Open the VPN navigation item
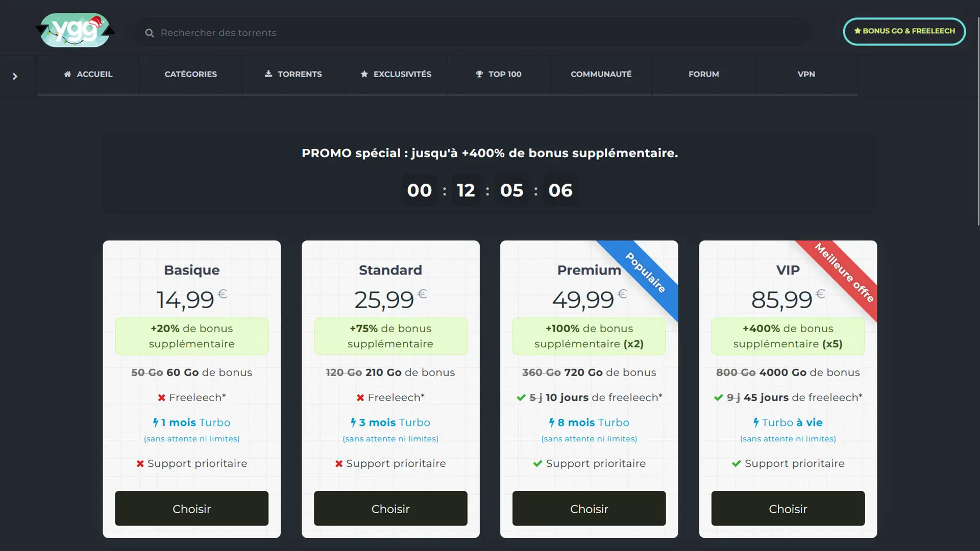 806,74
